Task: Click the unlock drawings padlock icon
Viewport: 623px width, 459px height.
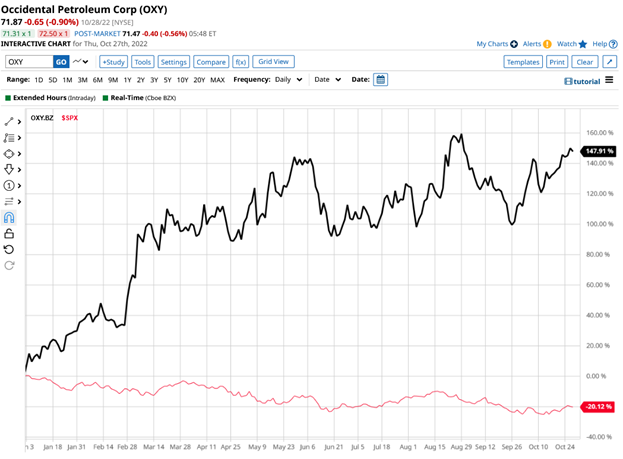Action: click(10, 233)
